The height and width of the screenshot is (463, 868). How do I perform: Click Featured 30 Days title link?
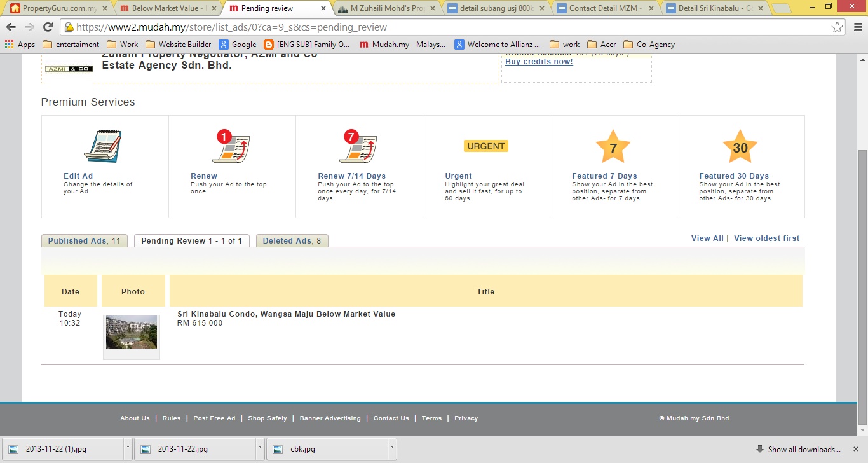(734, 176)
